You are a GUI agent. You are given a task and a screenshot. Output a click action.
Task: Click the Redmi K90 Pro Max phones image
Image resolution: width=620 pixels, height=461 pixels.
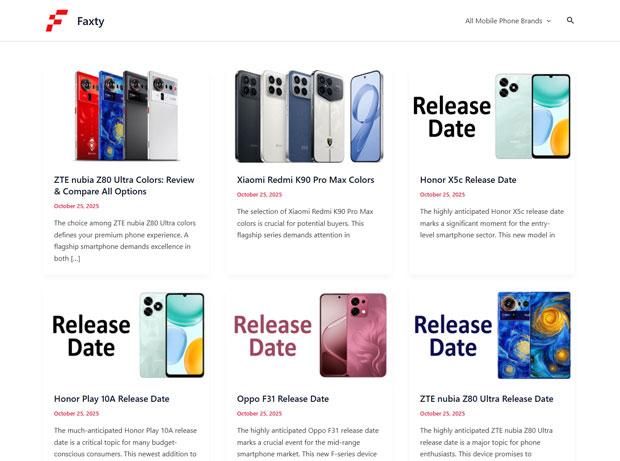[309, 116]
